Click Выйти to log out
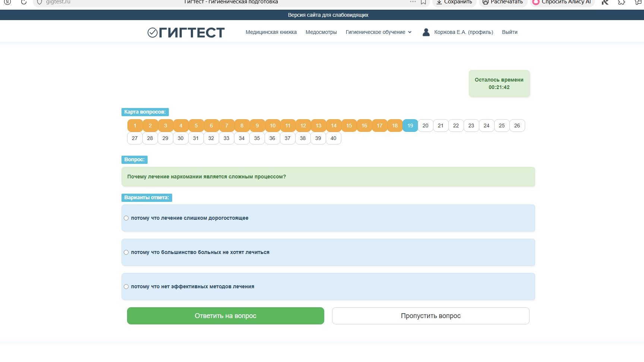 pyautogui.click(x=509, y=32)
